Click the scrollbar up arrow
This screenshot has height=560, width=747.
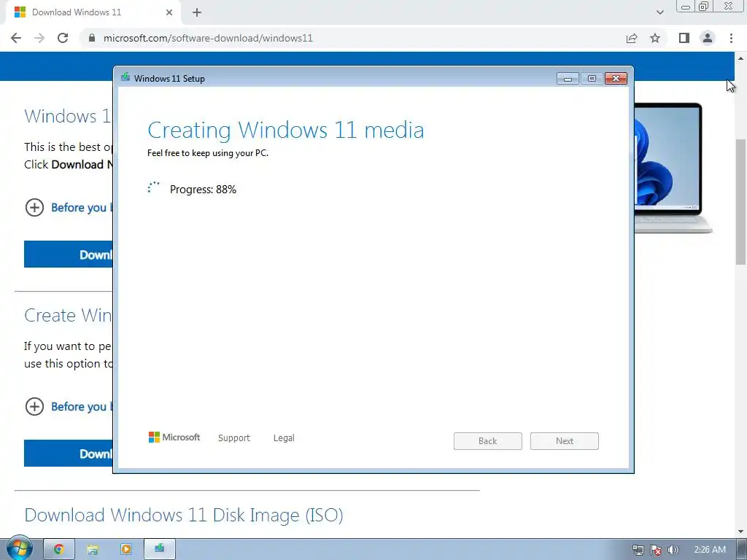click(x=741, y=58)
